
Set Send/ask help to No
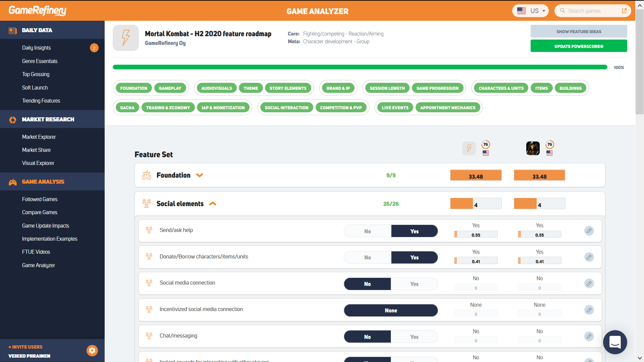367,231
